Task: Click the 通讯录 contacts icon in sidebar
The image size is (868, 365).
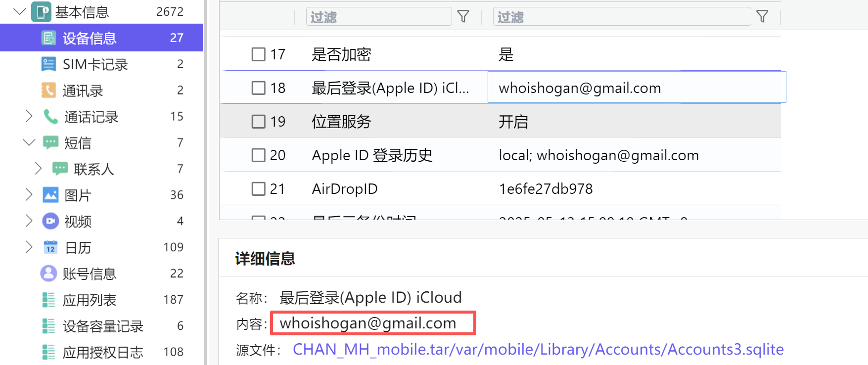Action: coord(48,91)
